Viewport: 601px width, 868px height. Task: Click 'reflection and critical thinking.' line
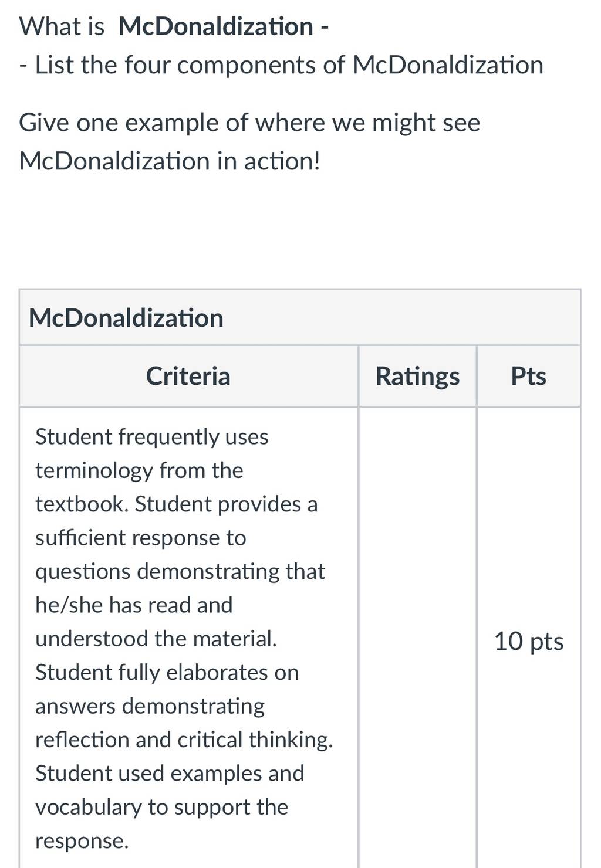(184, 740)
